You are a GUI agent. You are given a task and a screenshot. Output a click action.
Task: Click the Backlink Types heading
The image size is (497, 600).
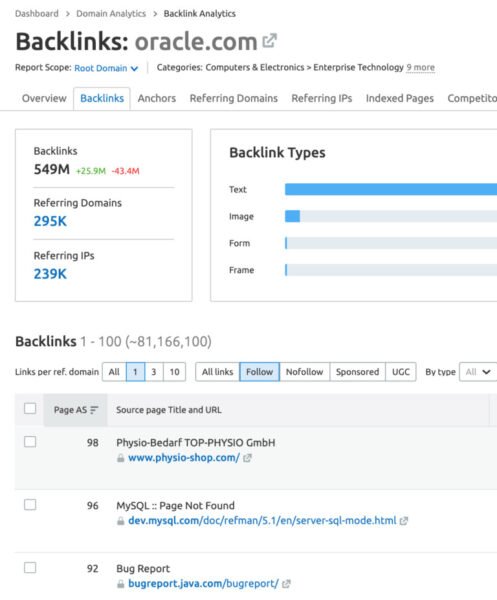(277, 153)
